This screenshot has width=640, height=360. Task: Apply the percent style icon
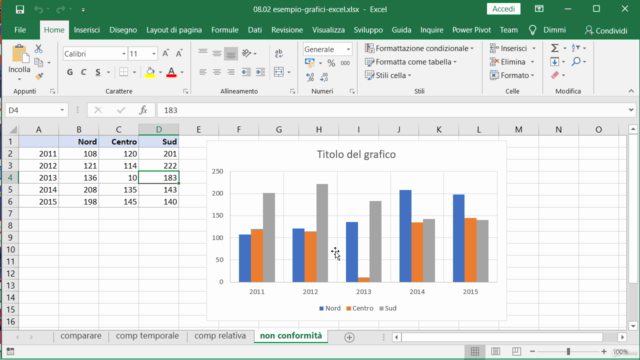pyautogui.click(x=331, y=63)
